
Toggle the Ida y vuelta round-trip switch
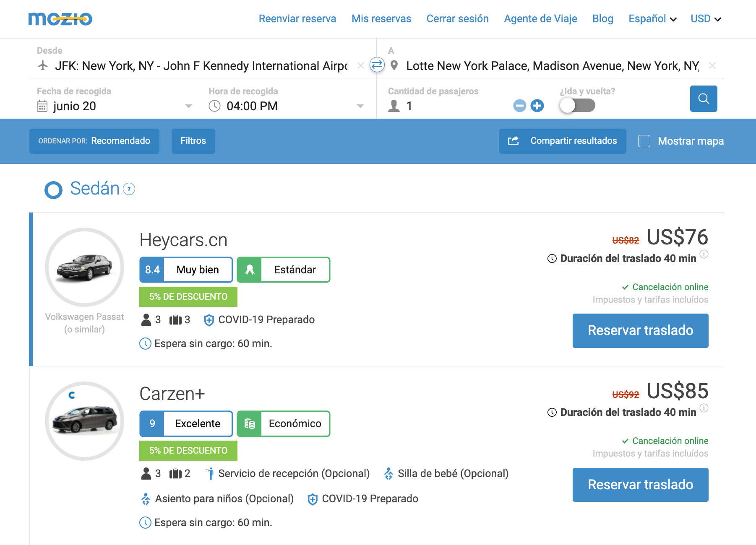[x=577, y=106]
